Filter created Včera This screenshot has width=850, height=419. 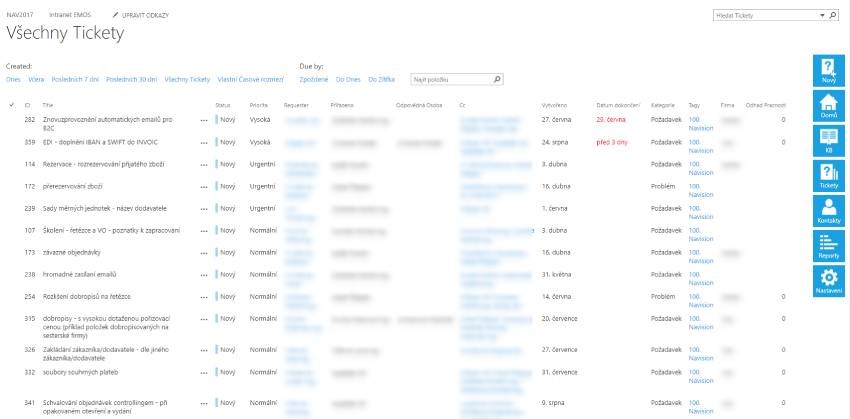36,80
